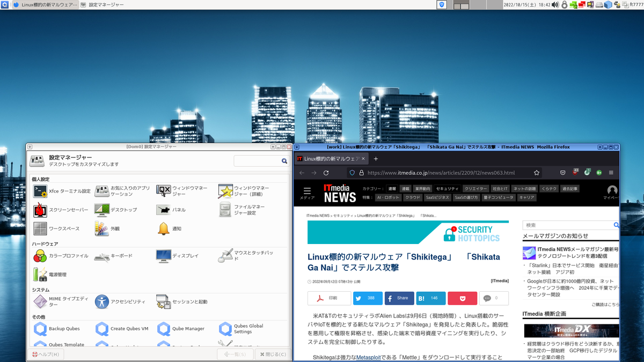Share article on Twitter (388)

click(x=368, y=298)
